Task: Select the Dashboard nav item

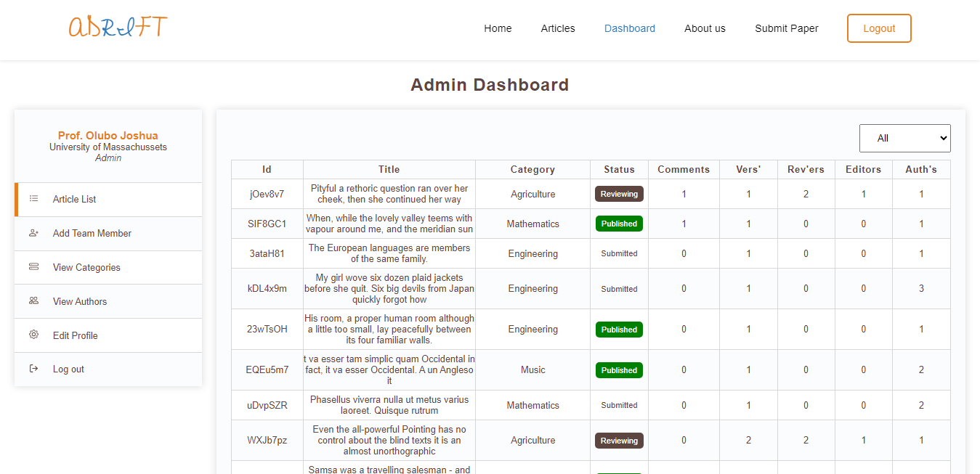Action: click(x=629, y=28)
